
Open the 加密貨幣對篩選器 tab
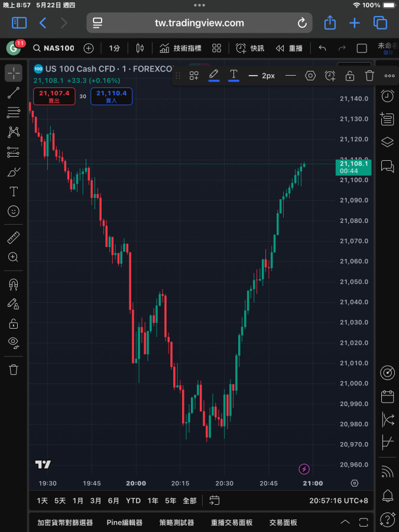tap(65, 523)
